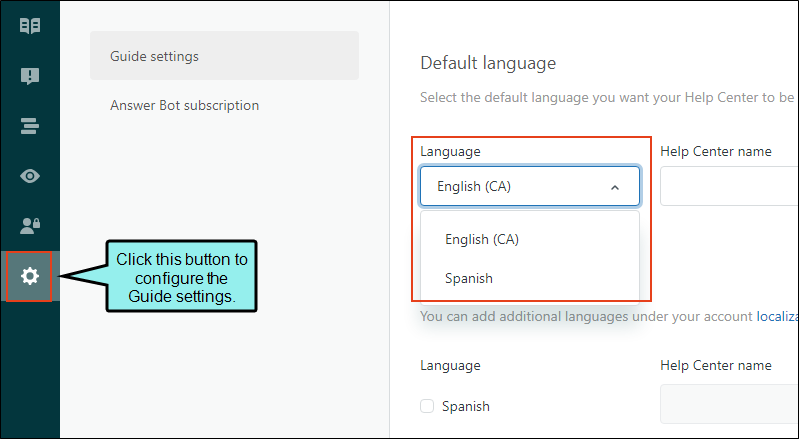This screenshot has height=439, width=799.
Task: Click the Language label above the dropdown
Action: point(450,151)
